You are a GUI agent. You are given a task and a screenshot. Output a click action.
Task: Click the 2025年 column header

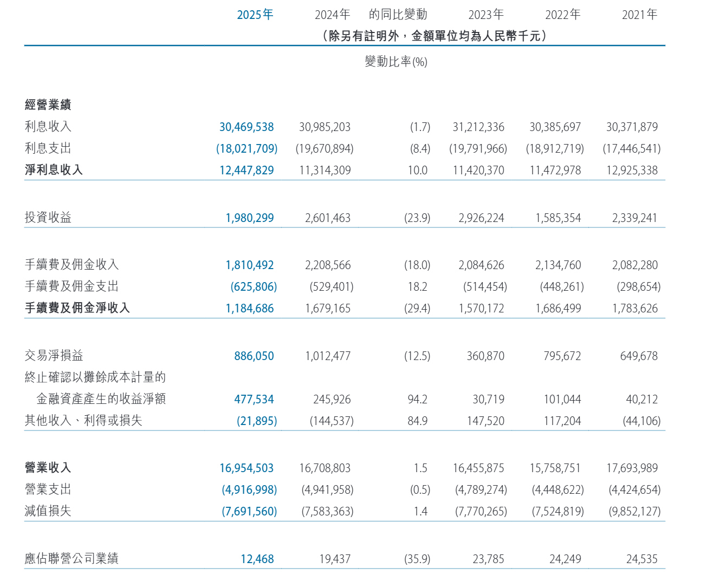pos(255,15)
